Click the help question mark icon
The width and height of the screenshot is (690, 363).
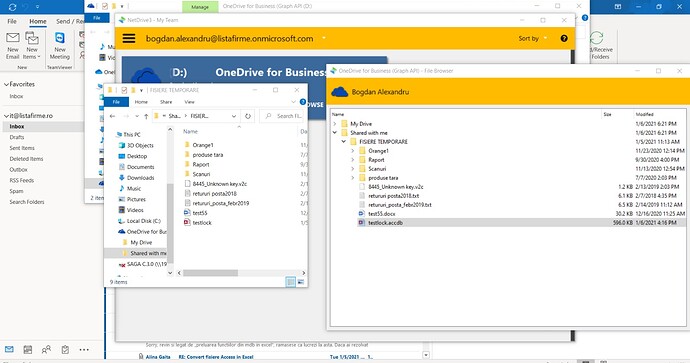coord(564,38)
